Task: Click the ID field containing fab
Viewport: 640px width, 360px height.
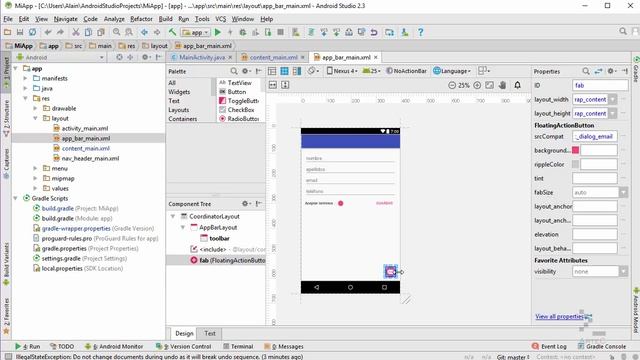Action: point(600,85)
